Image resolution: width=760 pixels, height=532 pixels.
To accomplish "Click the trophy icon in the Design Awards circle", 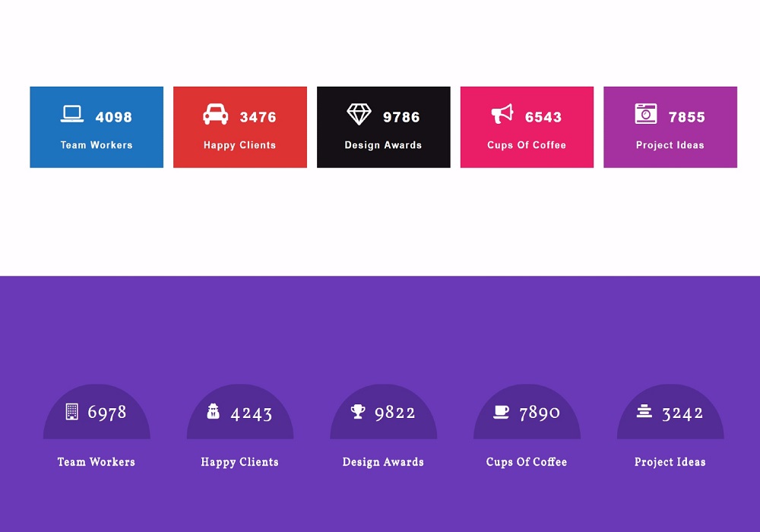I will click(359, 412).
